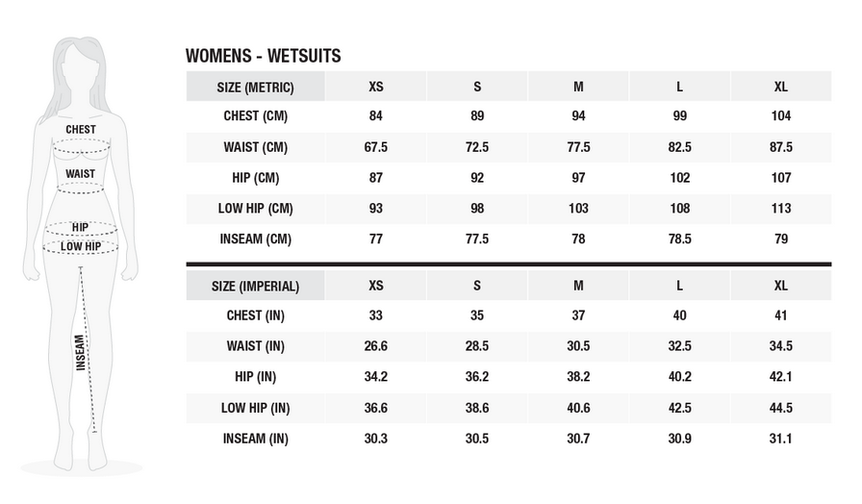This screenshot has width=862, height=504.
Task: Select the 31.1 inseam value for XL
Action: pyautogui.click(x=781, y=439)
